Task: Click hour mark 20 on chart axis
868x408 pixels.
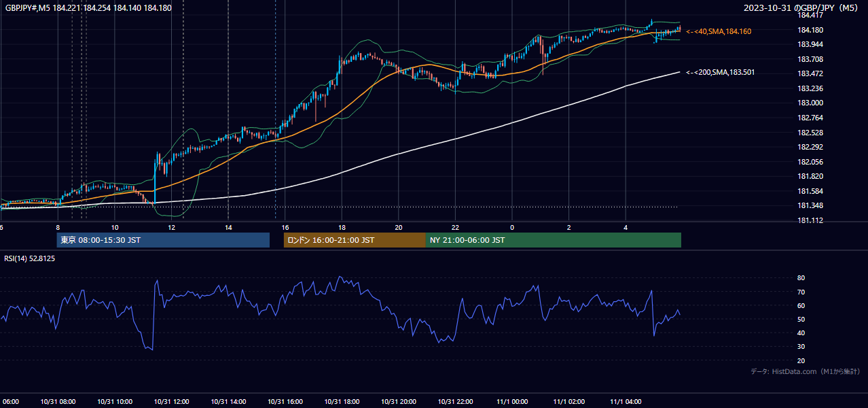Action: [399, 227]
